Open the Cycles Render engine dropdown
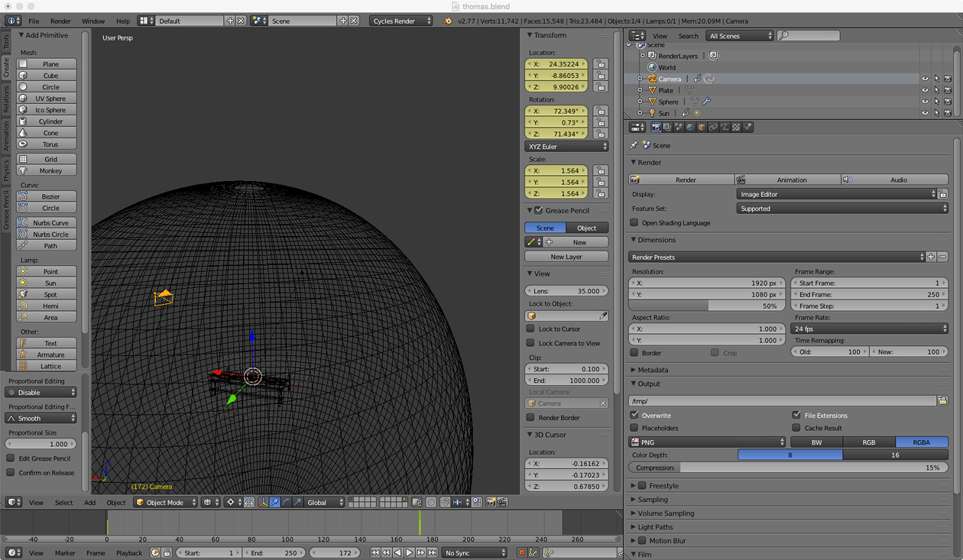The width and height of the screenshot is (963, 560). [401, 21]
